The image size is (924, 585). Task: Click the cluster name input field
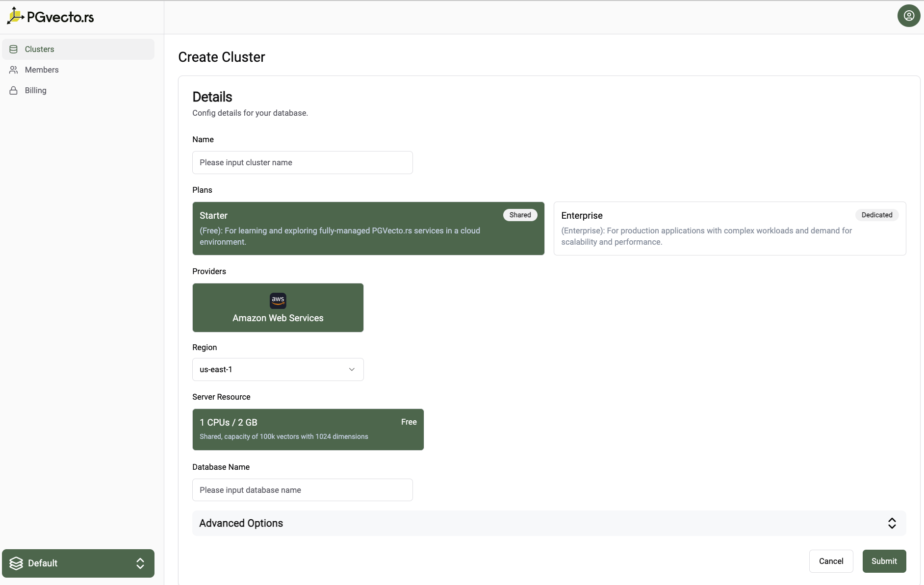tap(303, 162)
